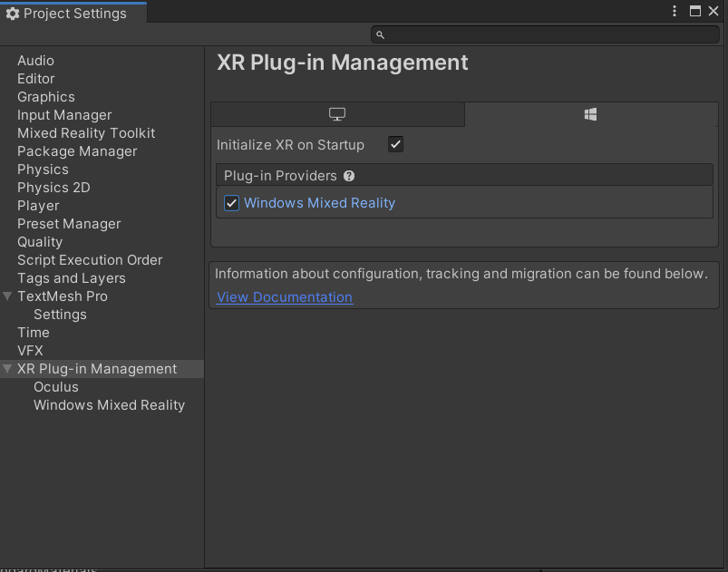Enable the Windows Mixed Reality checkbox again

click(x=231, y=202)
